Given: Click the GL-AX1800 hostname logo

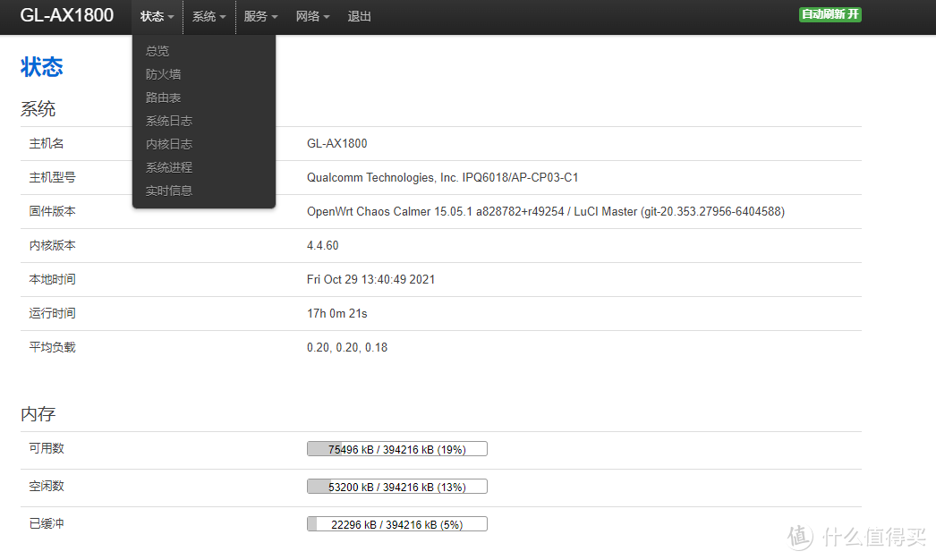Looking at the screenshot, I should pyautogui.click(x=67, y=16).
